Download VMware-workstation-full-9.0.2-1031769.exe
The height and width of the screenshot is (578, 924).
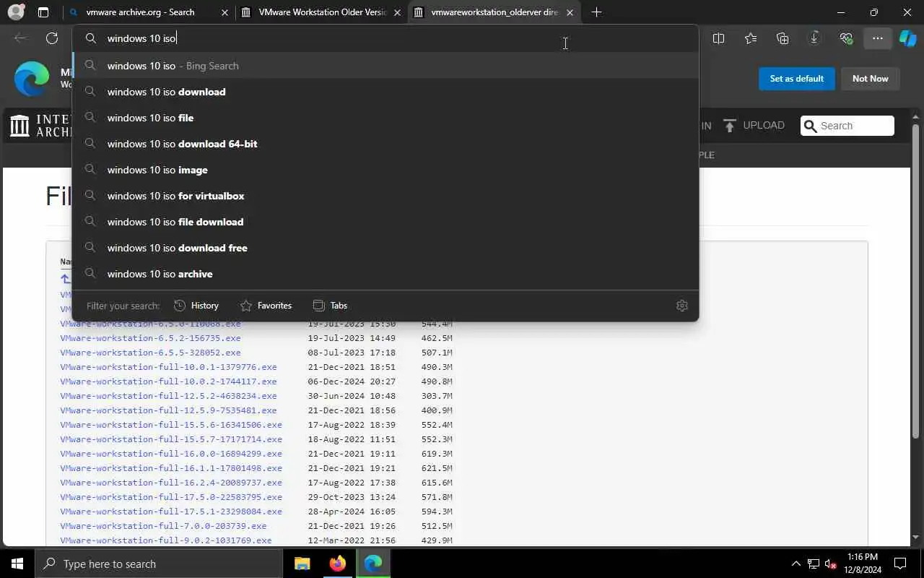point(166,540)
